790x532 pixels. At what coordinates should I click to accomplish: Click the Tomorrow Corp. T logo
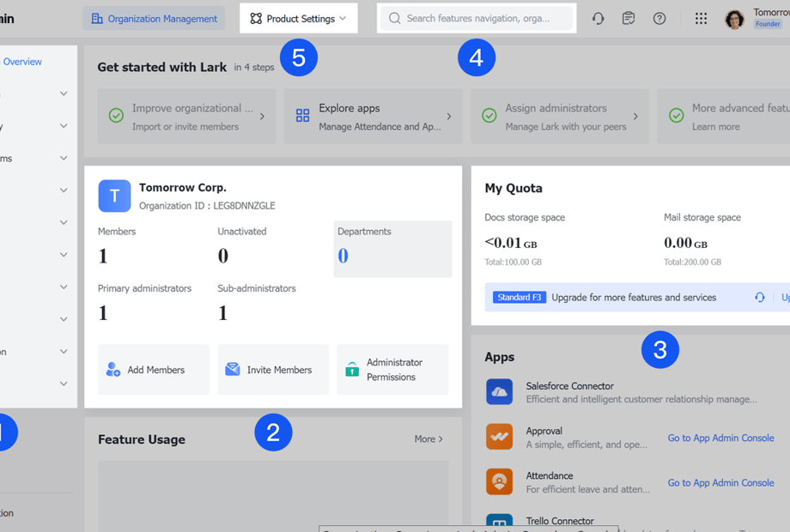(114, 196)
